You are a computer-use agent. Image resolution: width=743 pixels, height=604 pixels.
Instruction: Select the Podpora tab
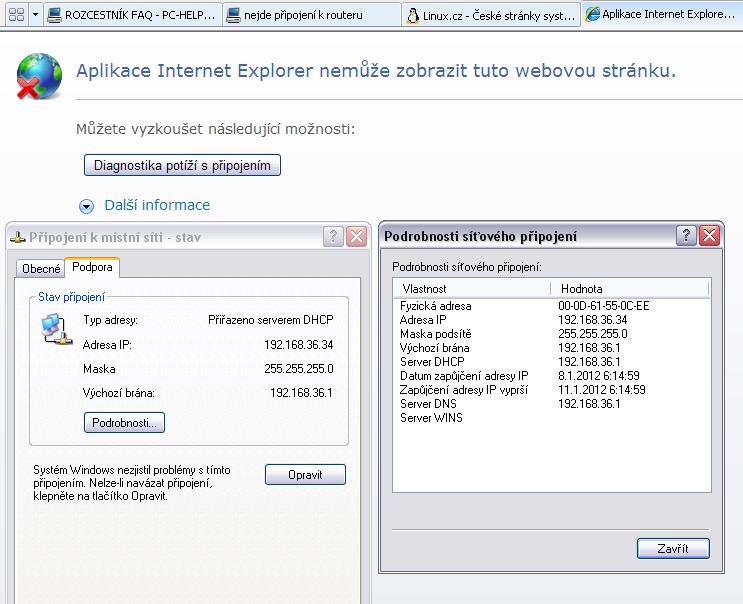click(92, 268)
